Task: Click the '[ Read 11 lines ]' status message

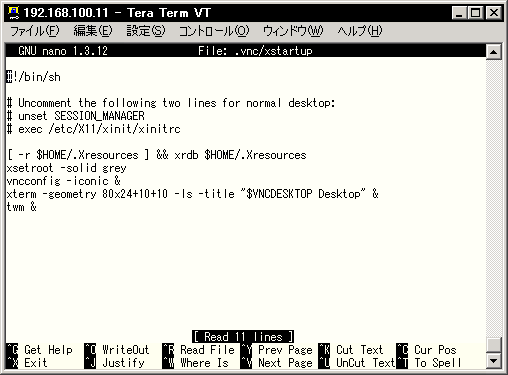Action: (x=243, y=337)
